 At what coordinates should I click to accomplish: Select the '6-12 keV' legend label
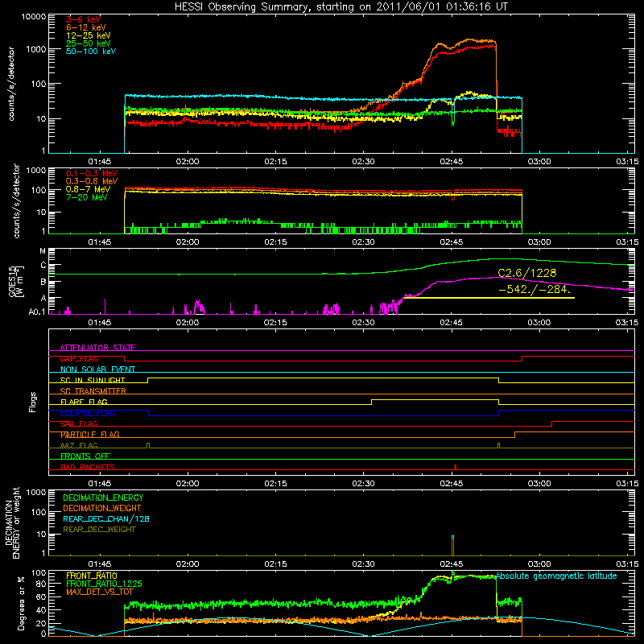tap(85, 27)
